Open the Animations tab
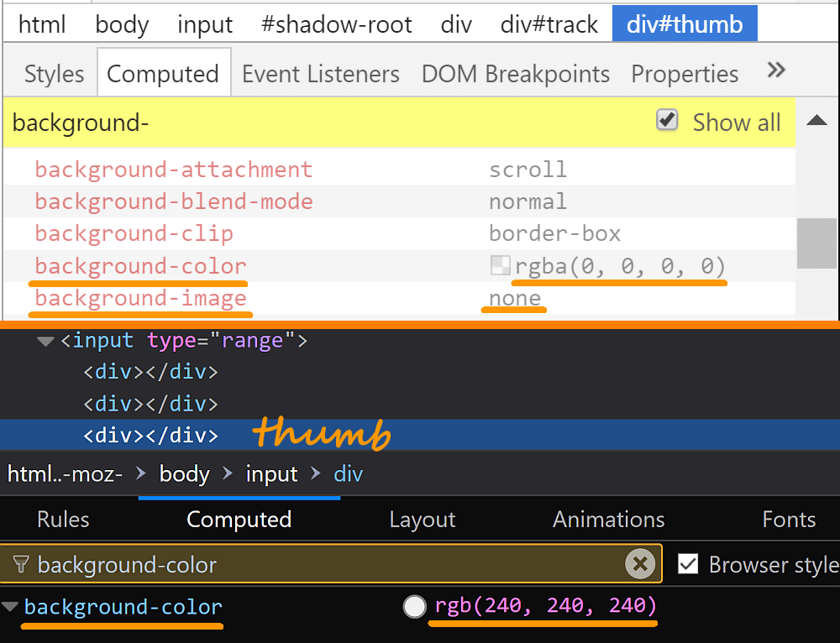This screenshot has width=840, height=643. [x=608, y=520]
